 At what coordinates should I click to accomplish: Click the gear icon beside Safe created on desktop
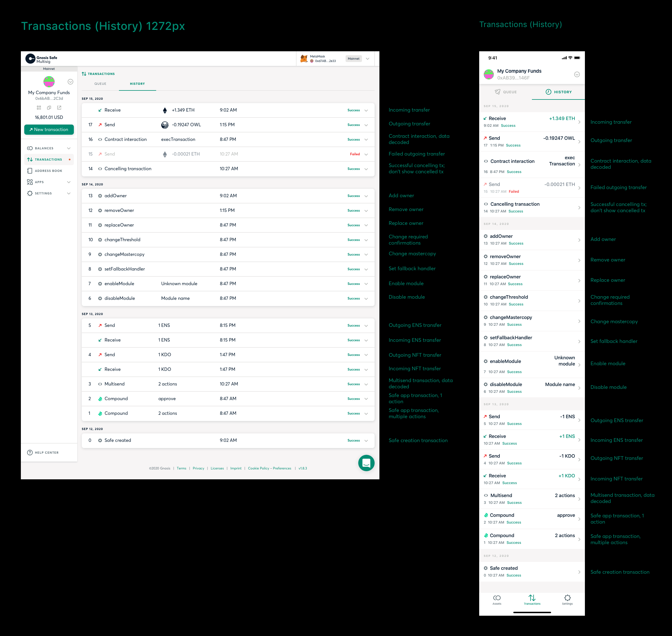(100, 440)
